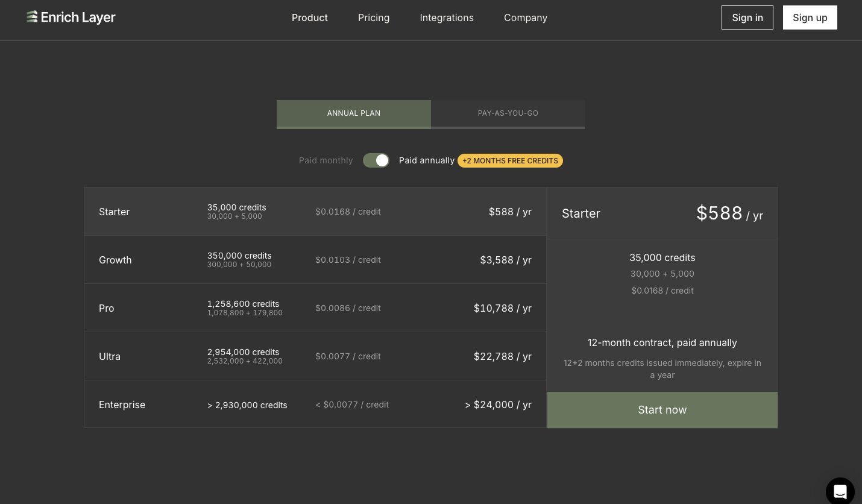This screenshot has width=862, height=504.
Task: Click the > $24,000 / yr price
Action: coord(498,405)
